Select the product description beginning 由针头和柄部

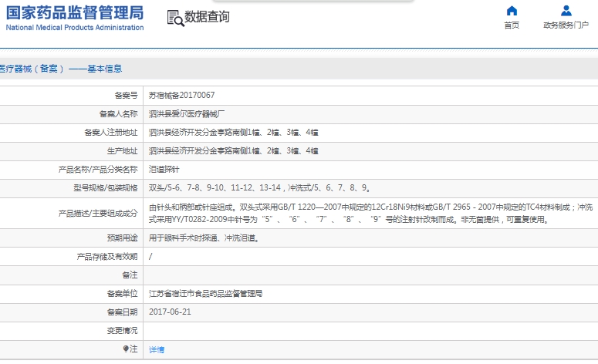[x=370, y=213]
